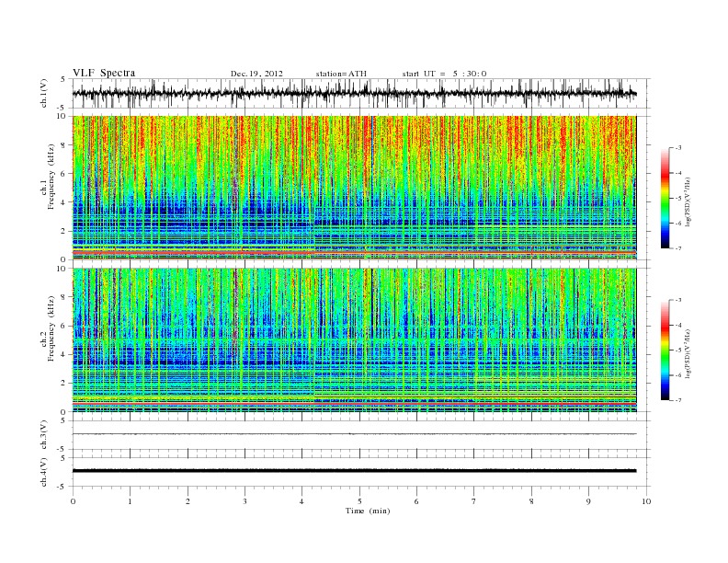Click the log(PSD) label of the ch.2 colorbar

[x=687, y=352]
